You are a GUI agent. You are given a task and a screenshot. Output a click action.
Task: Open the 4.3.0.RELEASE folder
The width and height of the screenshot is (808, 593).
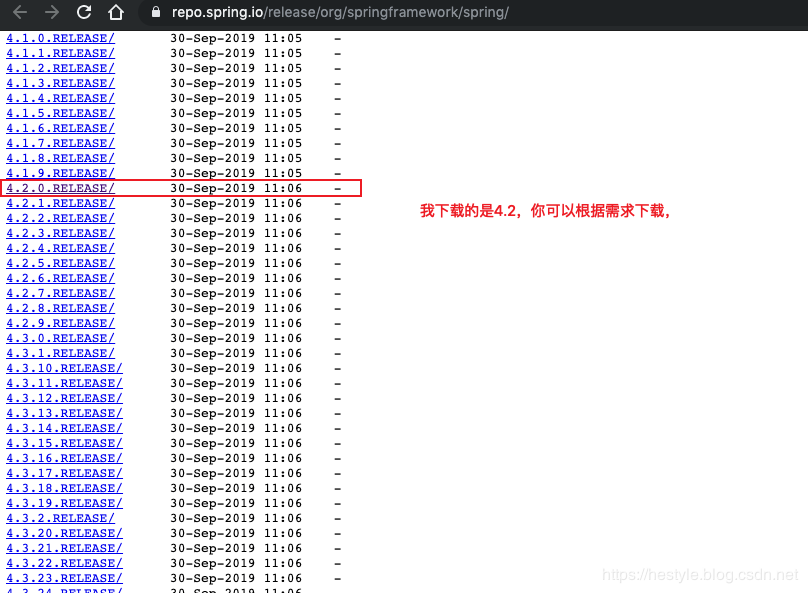tap(57, 338)
